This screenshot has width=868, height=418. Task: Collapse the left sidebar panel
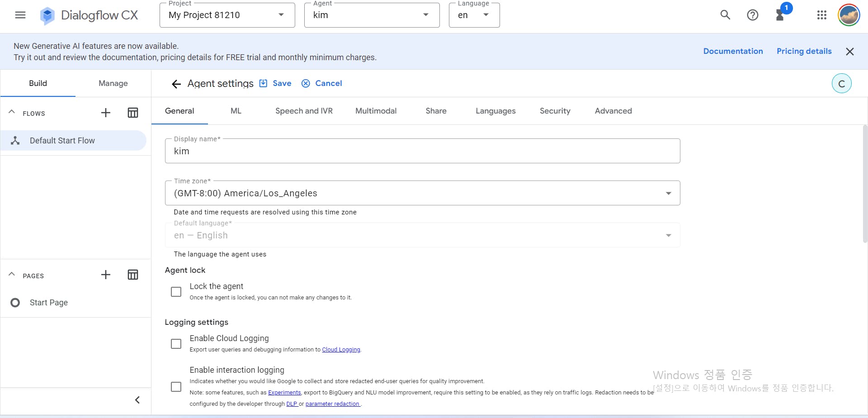click(x=137, y=400)
